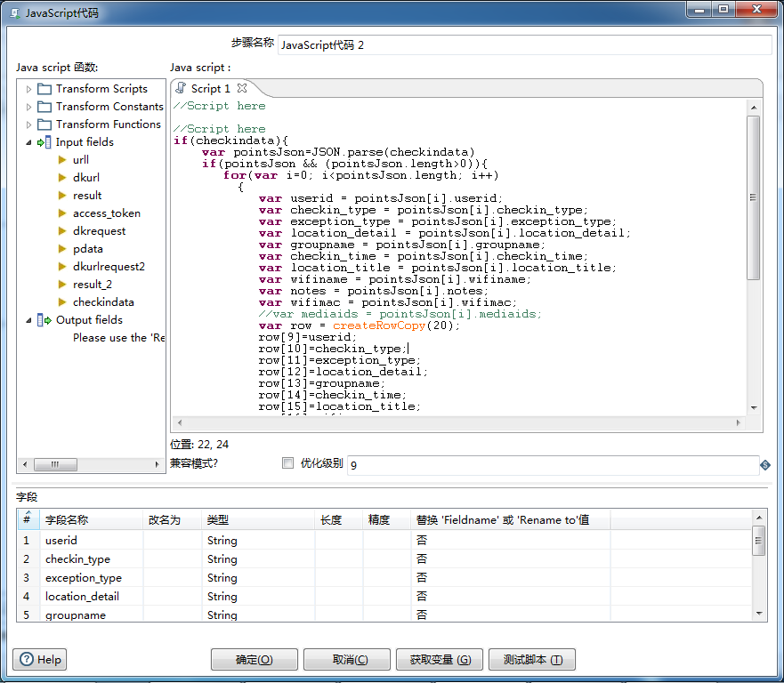Click the 确定(O) button

coord(254,660)
